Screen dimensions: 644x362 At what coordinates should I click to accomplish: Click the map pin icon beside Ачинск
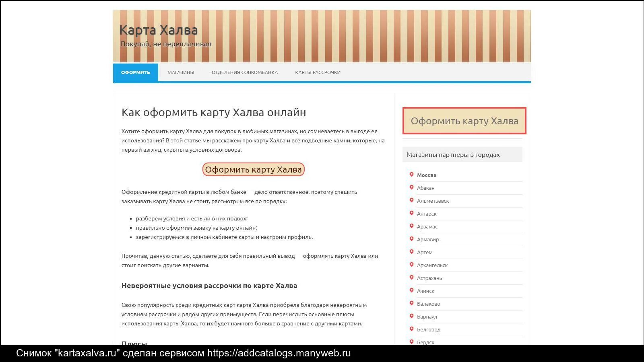tap(411, 290)
